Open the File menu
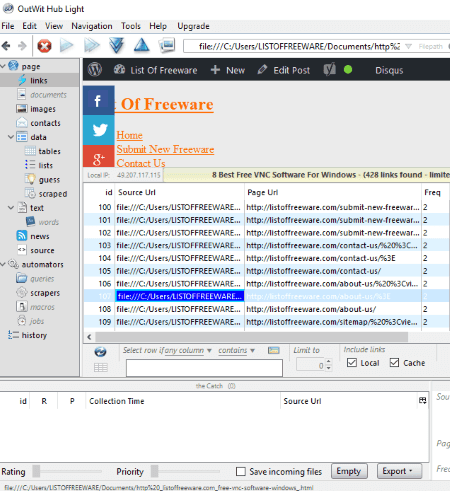Viewport: 450px width, 491px height. point(8,26)
